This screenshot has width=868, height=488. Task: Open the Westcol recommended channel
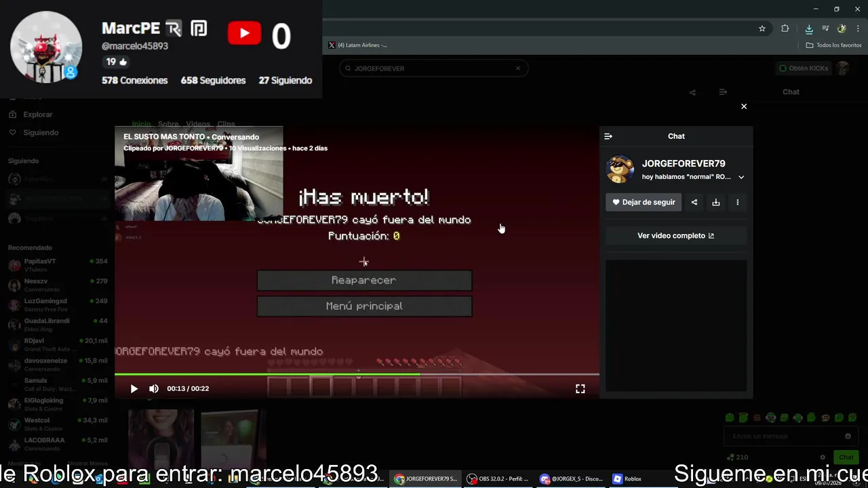(x=57, y=424)
